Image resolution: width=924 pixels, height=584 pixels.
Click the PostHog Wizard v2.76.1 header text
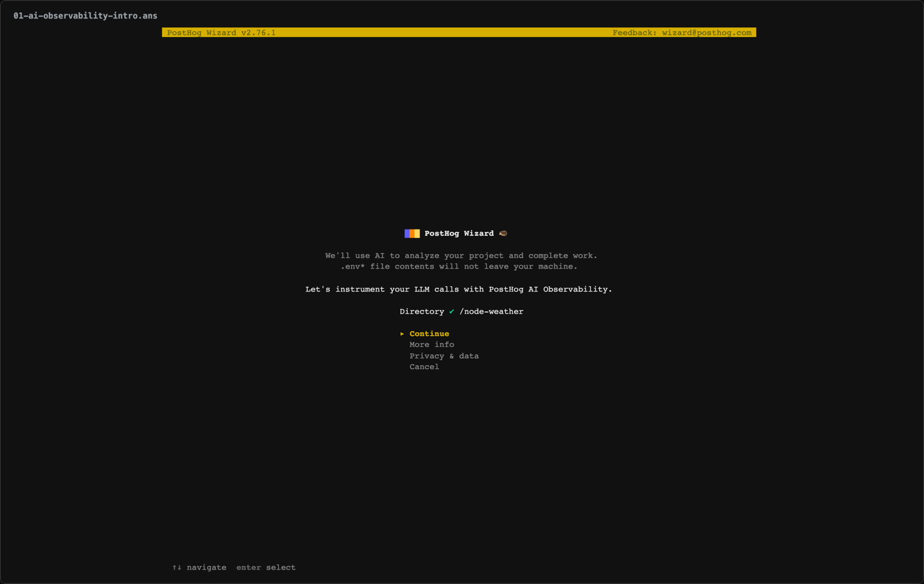(x=221, y=33)
